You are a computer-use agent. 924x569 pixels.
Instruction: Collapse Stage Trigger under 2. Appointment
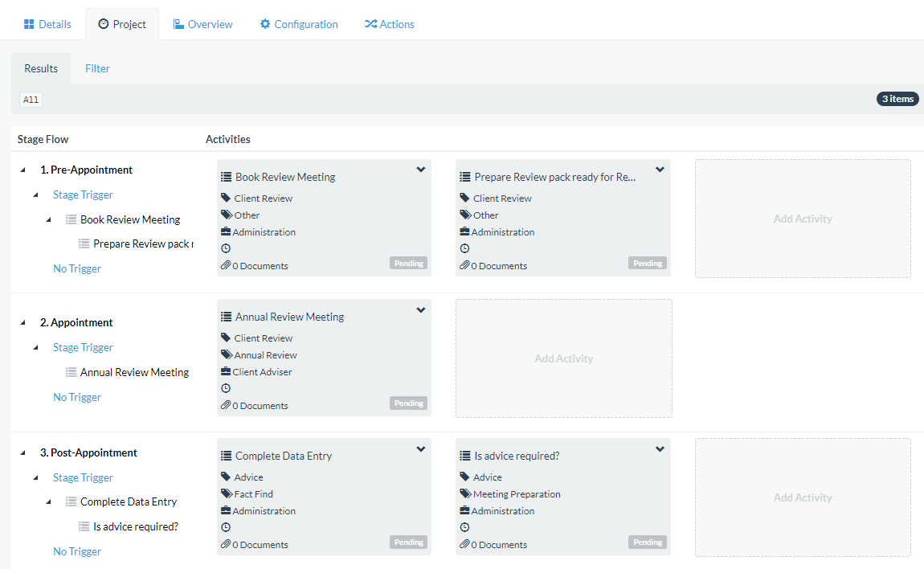[x=35, y=348]
